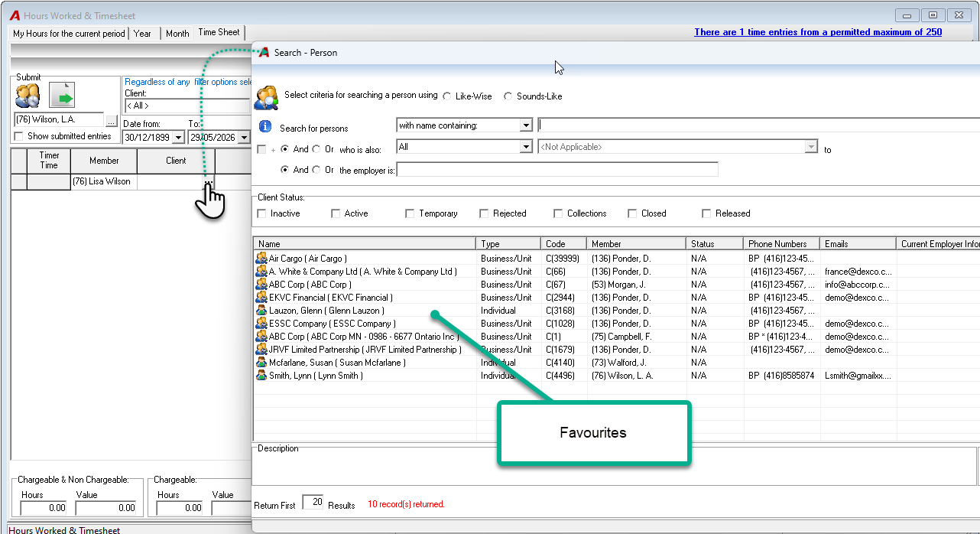The width and height of the screenshot is (980, 534).
Task: Click the blue info icon beside Search for persons
Action: [265, 126]
